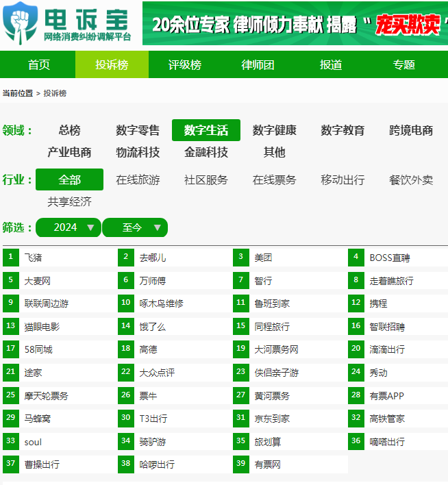Select the 其他 field filter

pyautogui.click(x=275, y=152)
